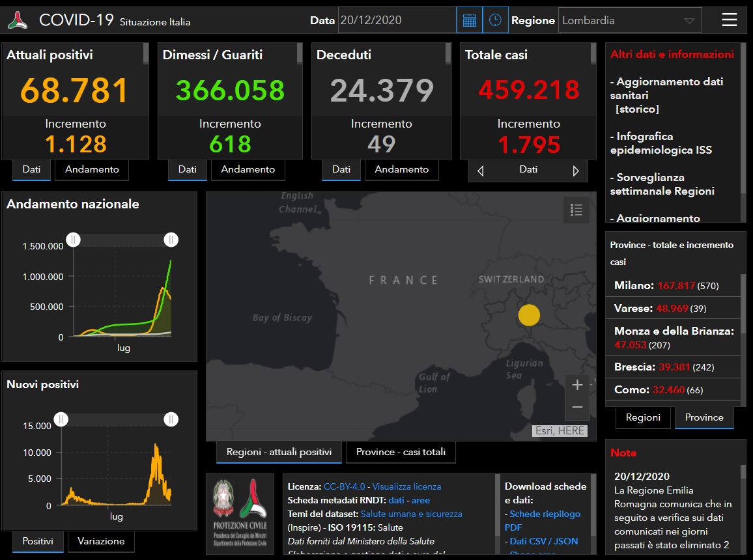Zoom in on the map
Image resolution: width=753 pixels, height=560 pixels.
coord(576,385)
